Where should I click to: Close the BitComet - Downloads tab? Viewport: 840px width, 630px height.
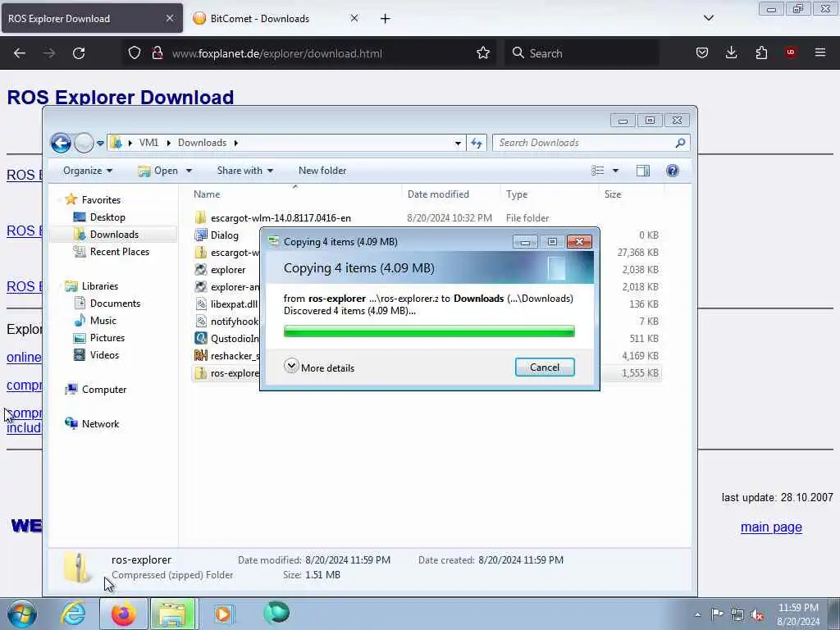tap(354, 18)
